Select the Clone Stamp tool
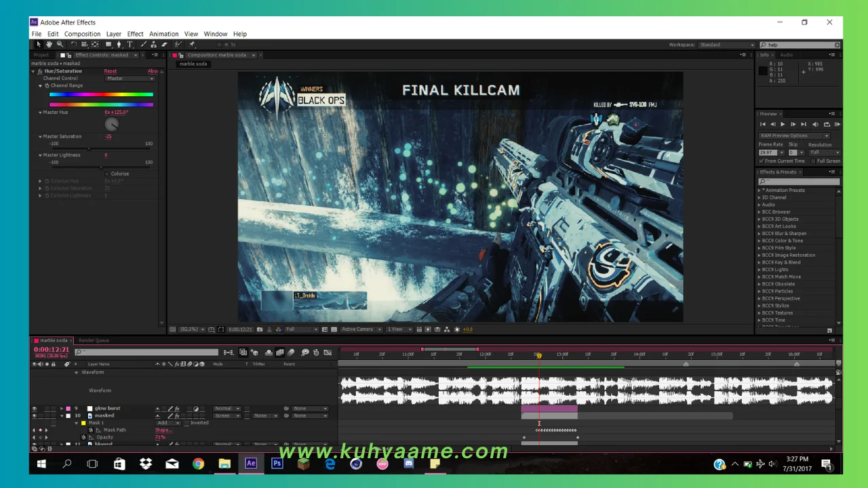 [x=154, y=45]
